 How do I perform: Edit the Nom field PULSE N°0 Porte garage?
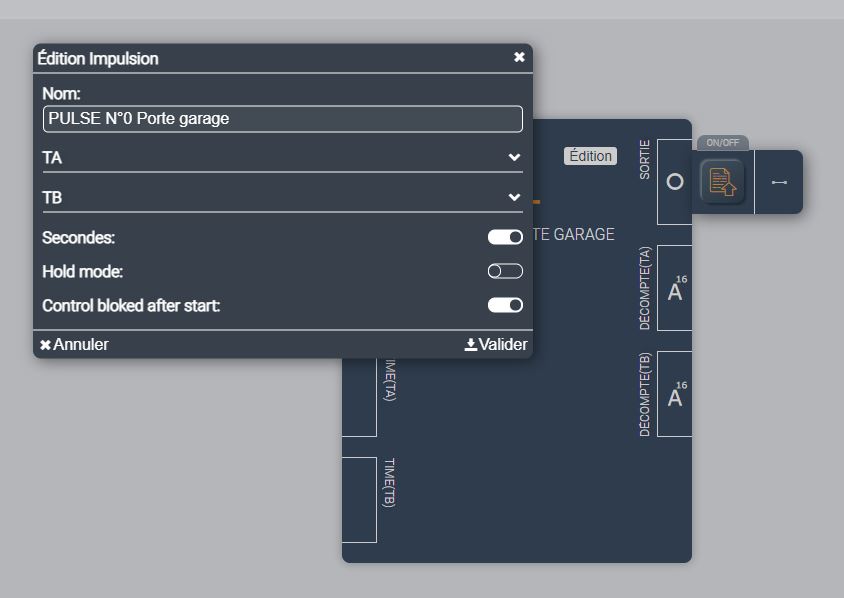click(x=283, y=118)
